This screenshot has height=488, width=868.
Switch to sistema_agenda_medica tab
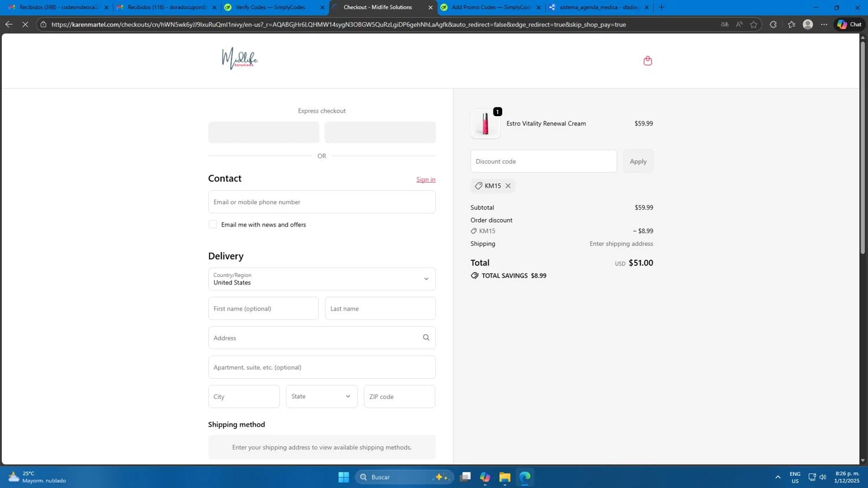(x=599, y=8)
